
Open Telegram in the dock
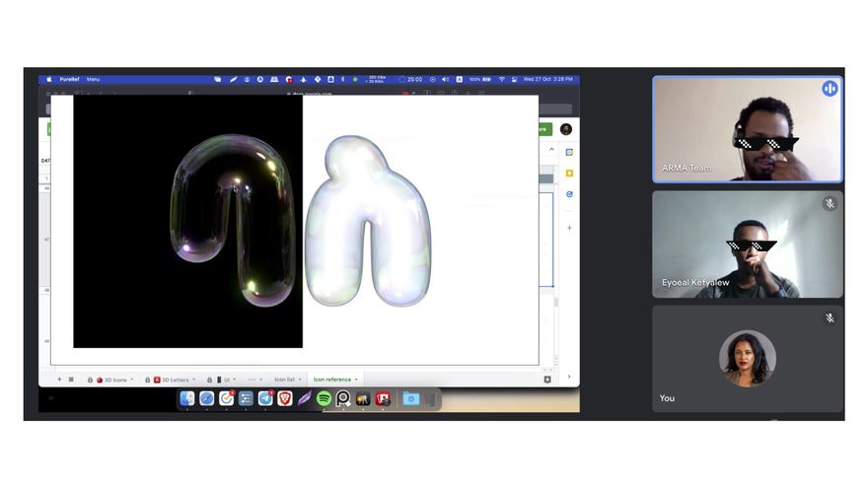265,398
